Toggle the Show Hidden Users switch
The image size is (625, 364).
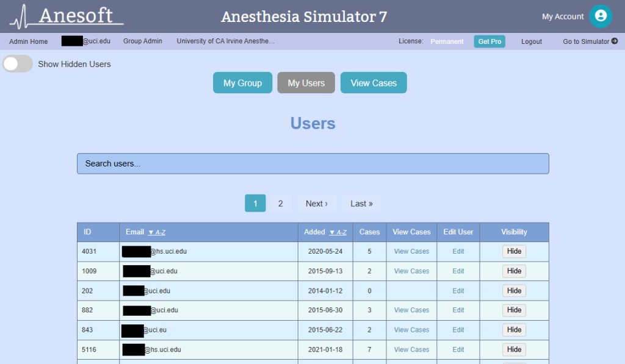17,63
